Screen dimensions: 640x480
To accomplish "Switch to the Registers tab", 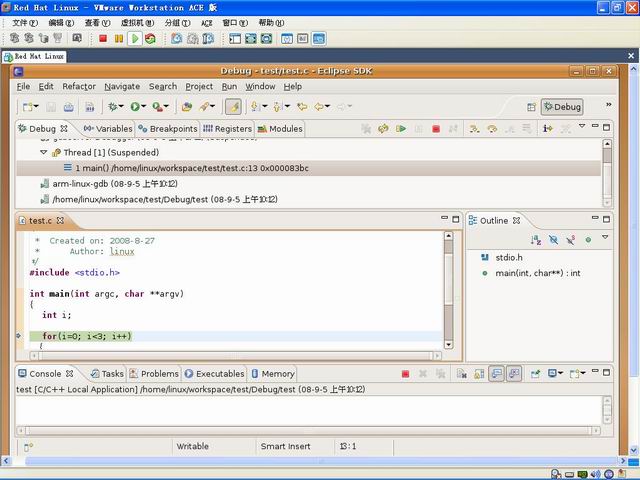I will 228,129.
